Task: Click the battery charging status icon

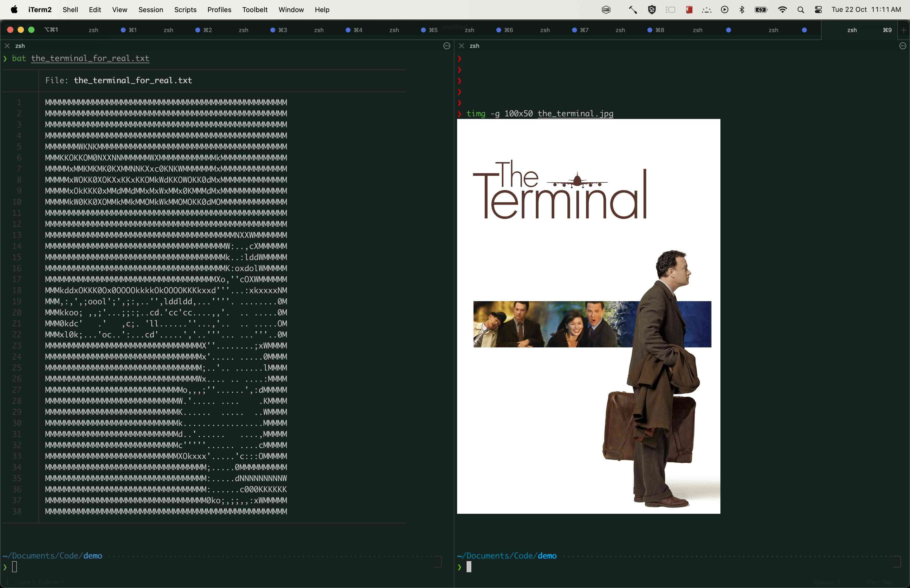Action: [x=761, y=9]
